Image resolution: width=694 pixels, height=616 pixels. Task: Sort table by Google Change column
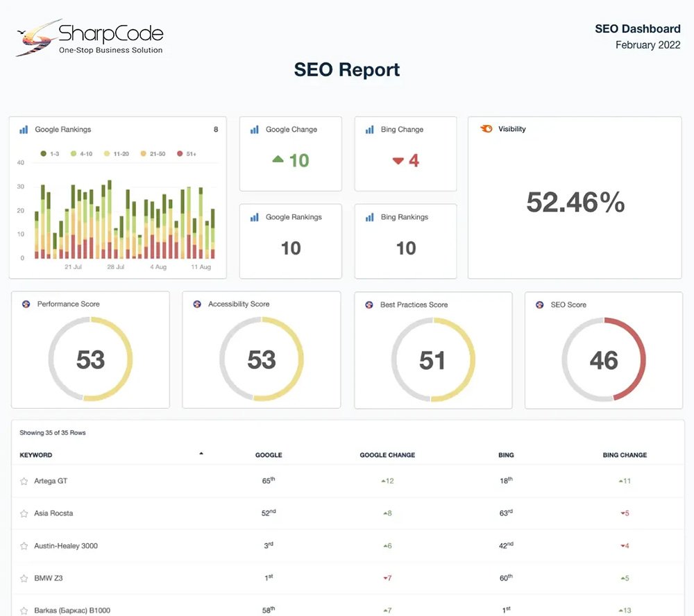[387, 455]
